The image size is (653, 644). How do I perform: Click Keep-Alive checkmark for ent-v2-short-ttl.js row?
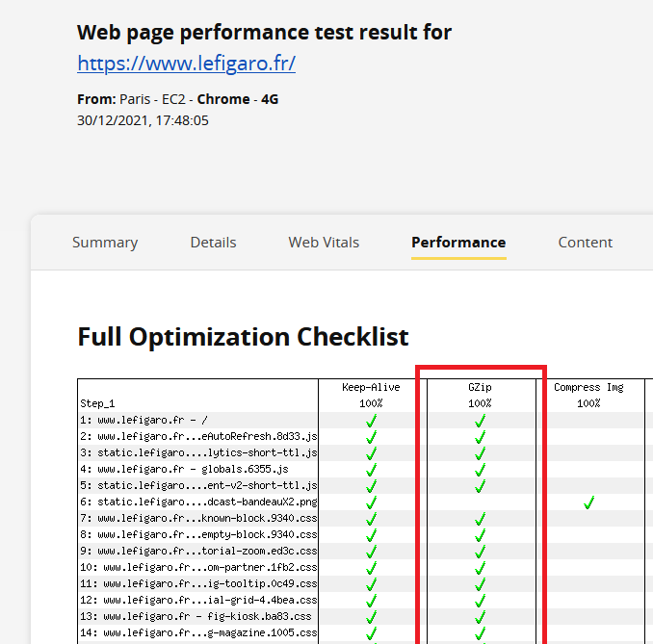371,486
